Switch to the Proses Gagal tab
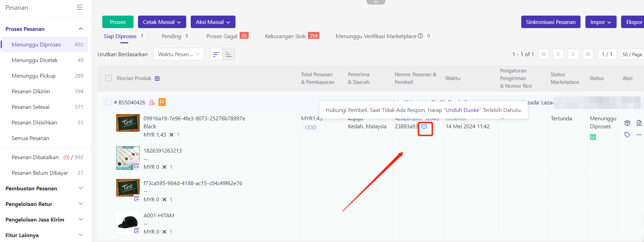Image resolution: width=644 pixels, height=242 pixels. pyautogui.click(x=222, y=36)
